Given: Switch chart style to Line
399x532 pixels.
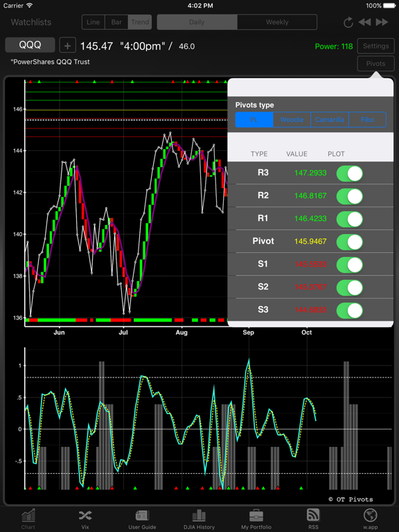Looking at the screenshot, I should point(94,22).
